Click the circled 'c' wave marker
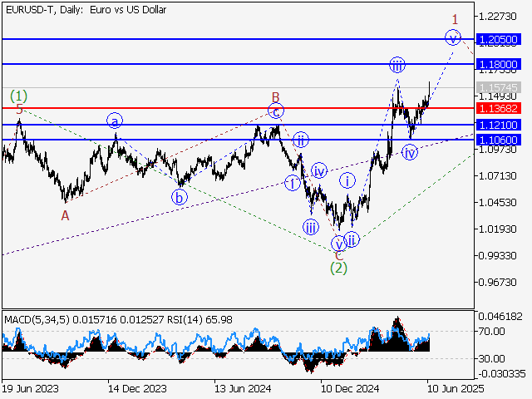The image size is (532, 399). [276, 111]
